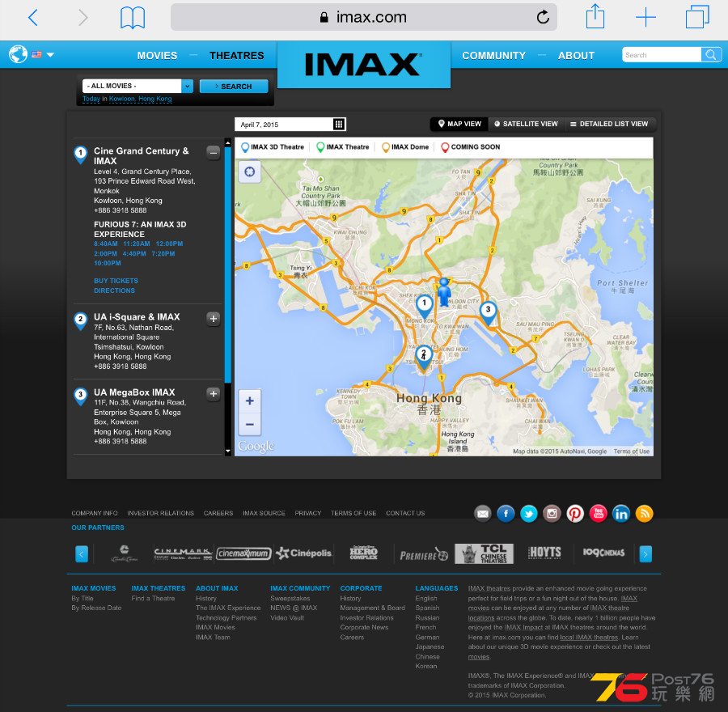728x712 pixels.
Task: Open Safari bookmarks book icon
Action: pos(133,18)
